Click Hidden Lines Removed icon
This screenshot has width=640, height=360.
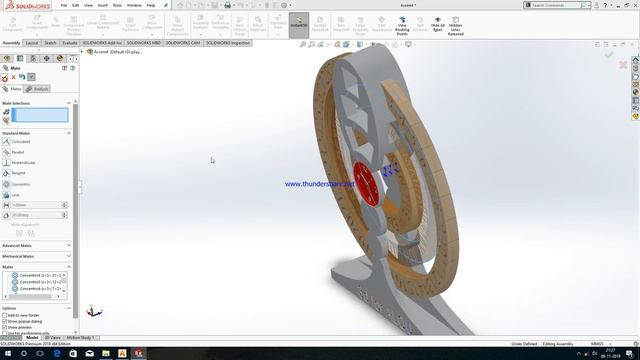(x=456, y=26)
